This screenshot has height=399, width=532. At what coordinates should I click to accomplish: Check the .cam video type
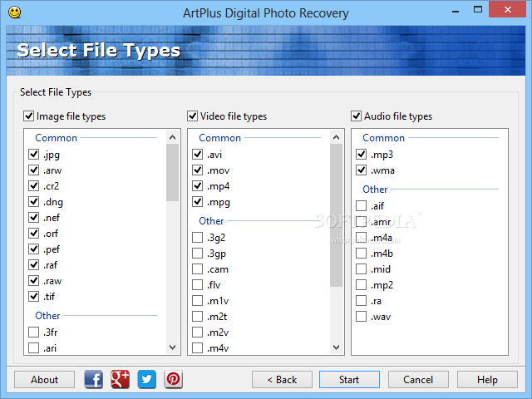click(198, 269)
